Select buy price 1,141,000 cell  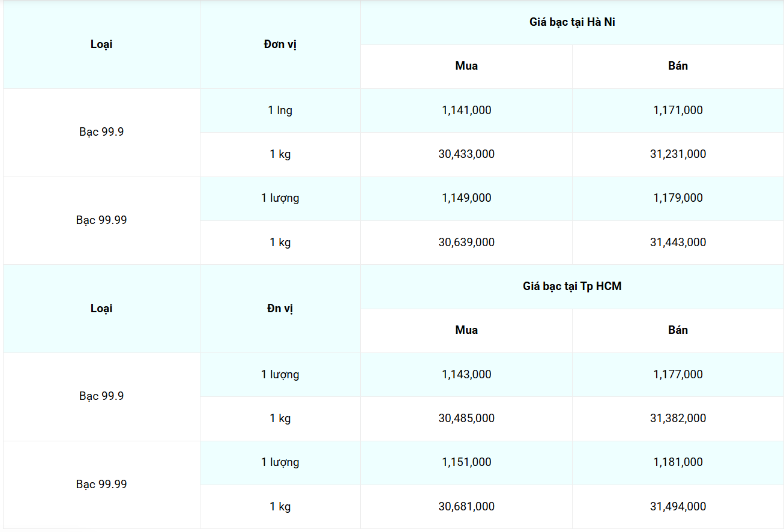coord(466,110)
